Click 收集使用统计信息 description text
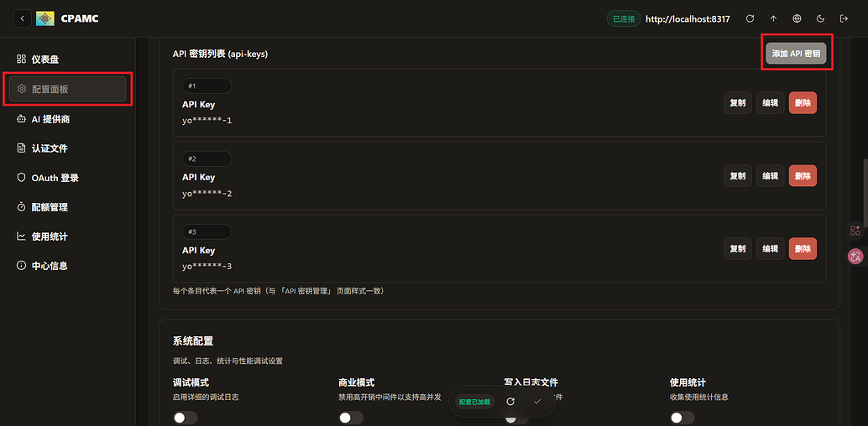This screenshot has height=426, width=868. pyautogui.click(x=699, y=397)
